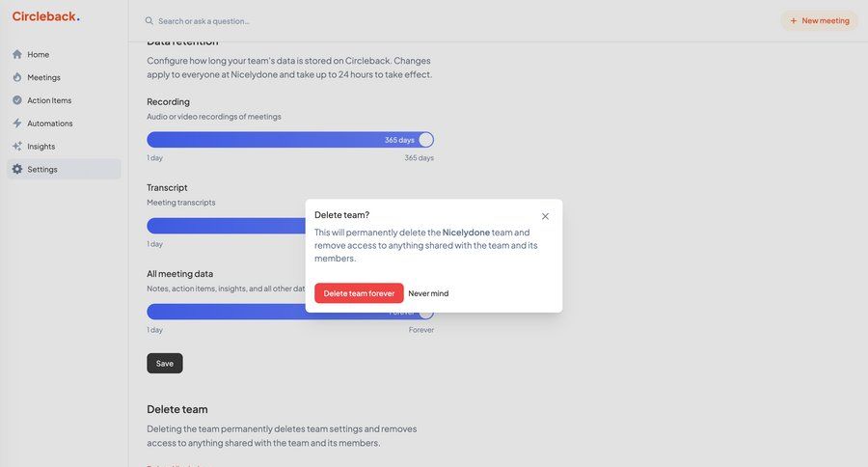Image resolution: width=868 pixels, height=467 pixels.
Task: Click the Settings gear icon
Action: click(x=17, y=170)
